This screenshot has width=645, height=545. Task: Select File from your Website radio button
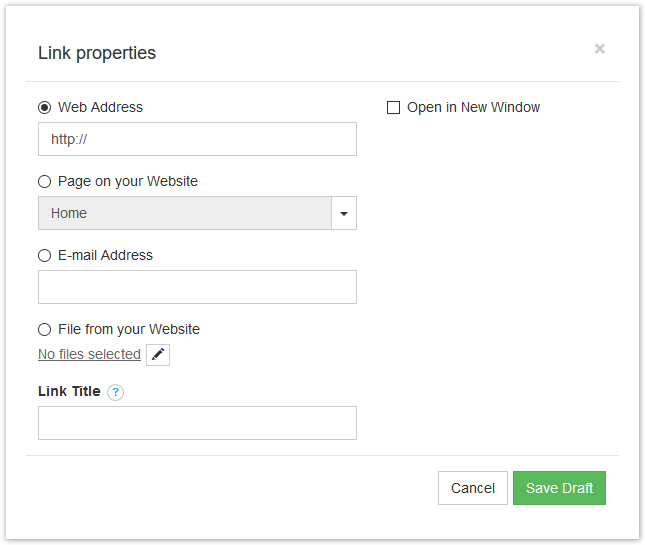point(44,329)
